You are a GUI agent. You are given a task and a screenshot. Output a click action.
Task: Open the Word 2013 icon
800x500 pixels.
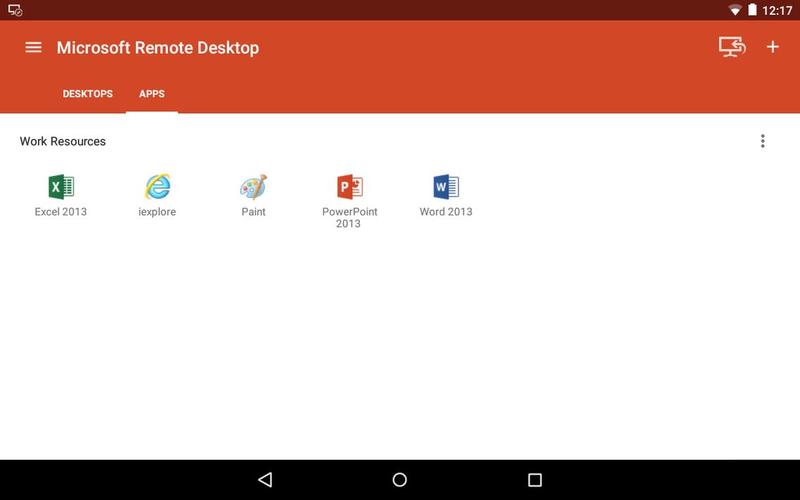pyautogui.click(x=445, y=187)
